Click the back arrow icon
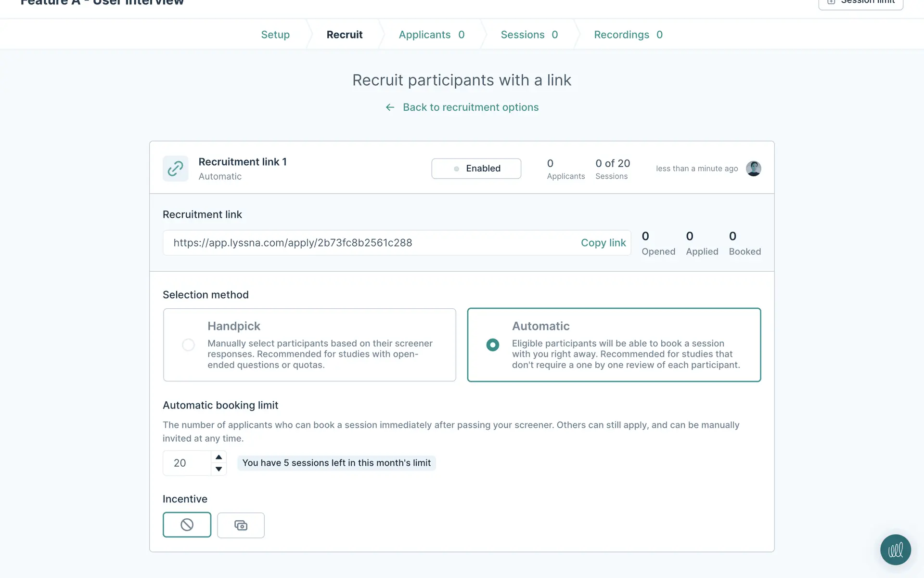The height and width of the screenshot is (578, 924). point(390,107)
